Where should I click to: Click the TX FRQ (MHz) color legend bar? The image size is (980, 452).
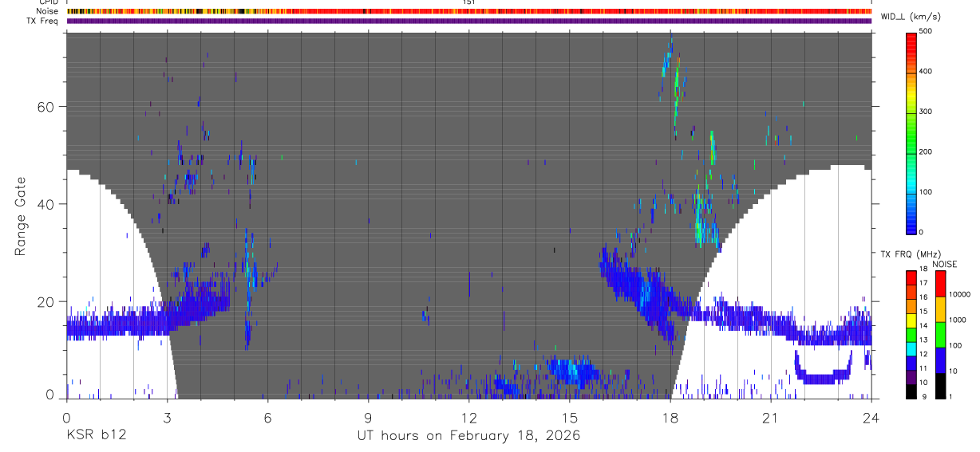point(911,334)
